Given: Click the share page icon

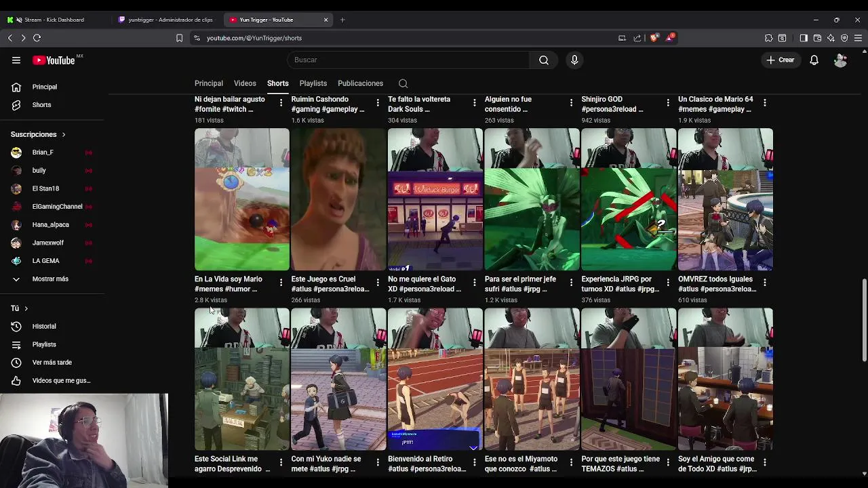Looking at the screenshot, I should [x=637, y=38].
